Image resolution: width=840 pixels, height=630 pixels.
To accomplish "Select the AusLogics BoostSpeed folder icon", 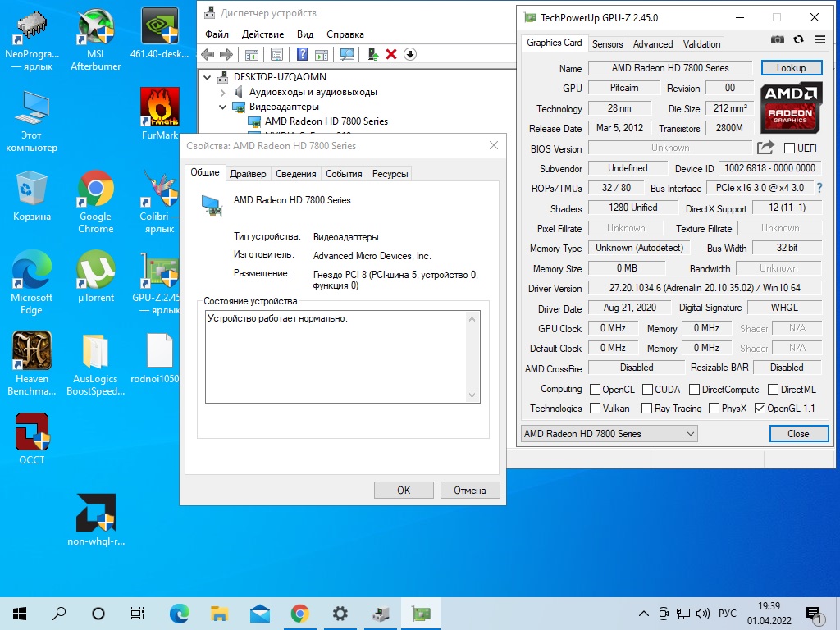I will tap(95, 363).
